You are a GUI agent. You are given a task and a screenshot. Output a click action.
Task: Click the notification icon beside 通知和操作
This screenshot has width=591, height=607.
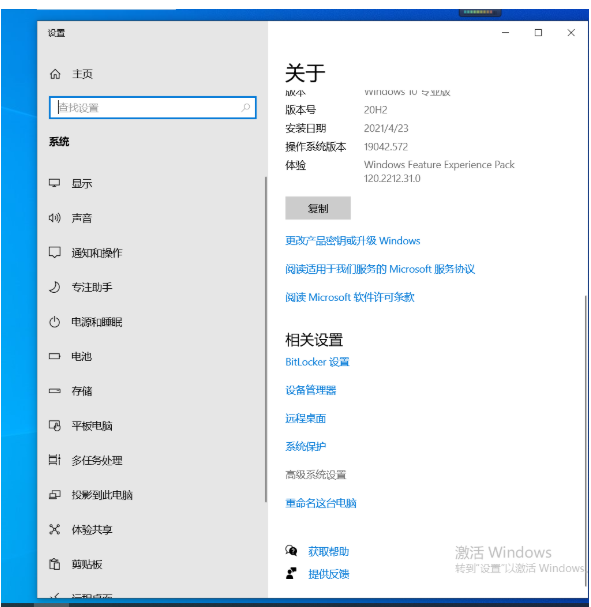pos(55,252)
